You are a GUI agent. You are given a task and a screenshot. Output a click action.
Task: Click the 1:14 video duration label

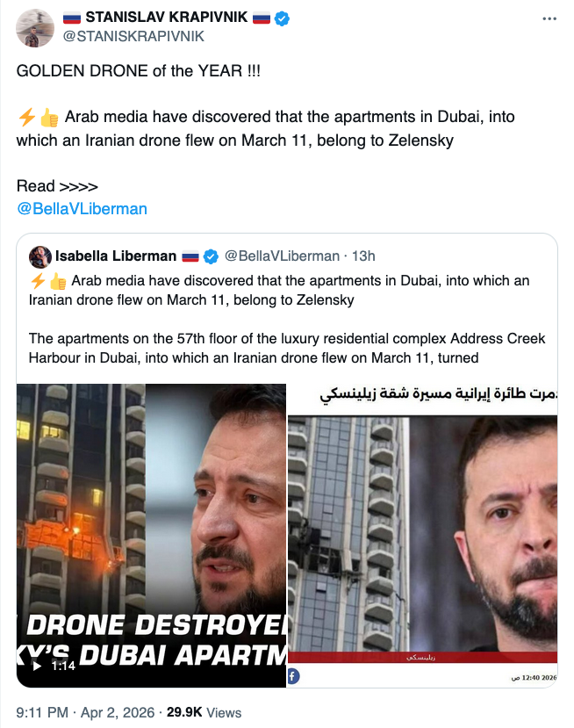tap(63, 667)
